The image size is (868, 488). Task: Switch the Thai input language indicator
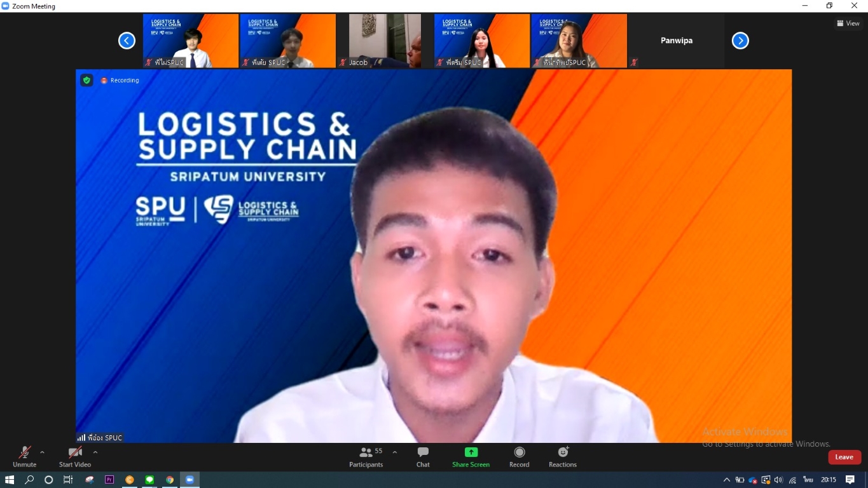pos(808,480)
